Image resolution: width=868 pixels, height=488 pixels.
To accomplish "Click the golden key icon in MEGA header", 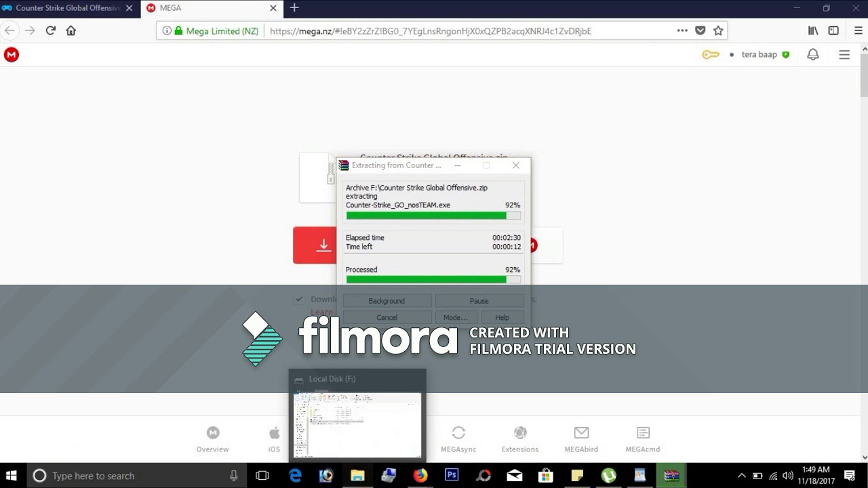I will (x=711, y=55).
